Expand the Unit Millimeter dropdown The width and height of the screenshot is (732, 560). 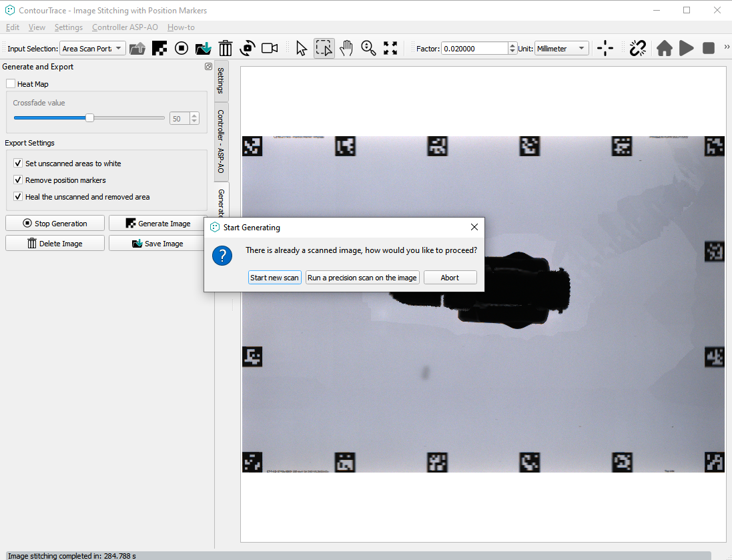click(x=561, y=49)
